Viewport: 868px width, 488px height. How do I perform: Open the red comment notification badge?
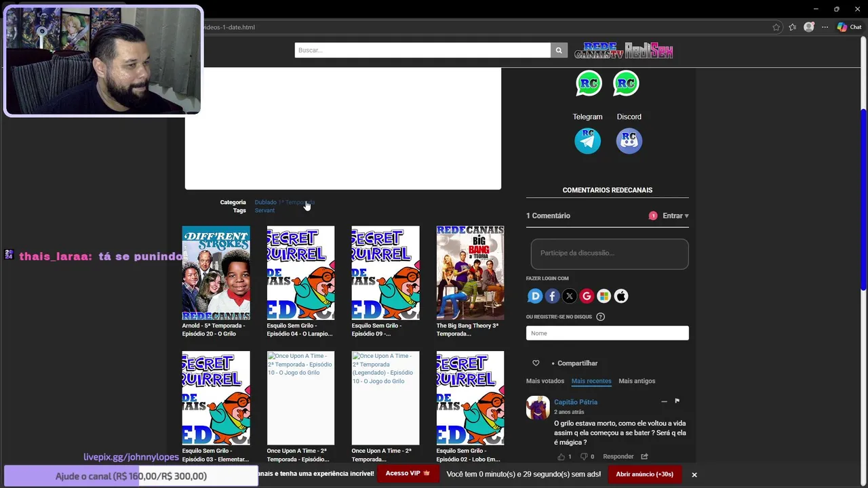653,216
